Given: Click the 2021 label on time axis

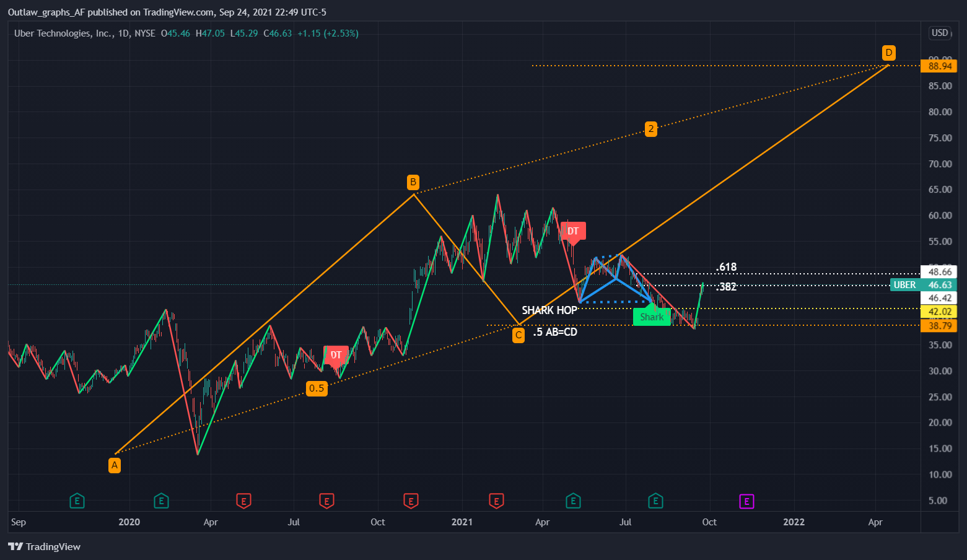Looking at the screenshot, I should click(x=462, y=522).
